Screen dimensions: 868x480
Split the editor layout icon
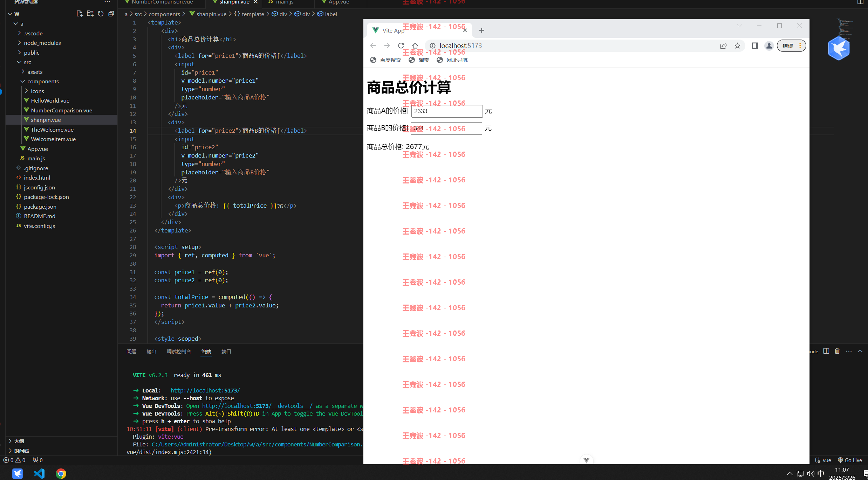click(x=860, y=2)
